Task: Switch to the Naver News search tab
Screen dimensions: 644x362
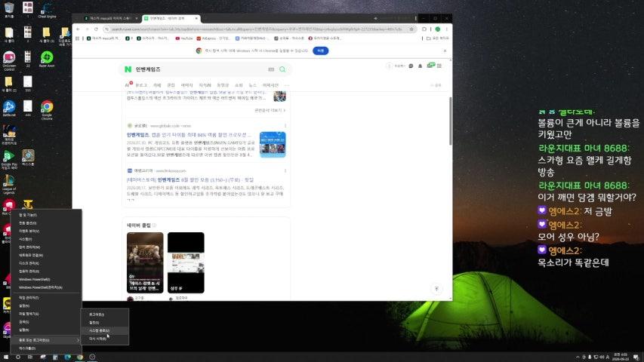Action: (252, 85)
